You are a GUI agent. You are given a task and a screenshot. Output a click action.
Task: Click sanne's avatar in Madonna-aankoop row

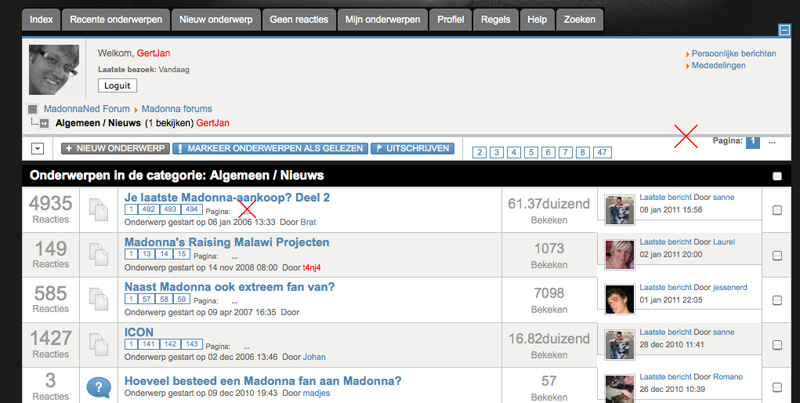[620, 210]
